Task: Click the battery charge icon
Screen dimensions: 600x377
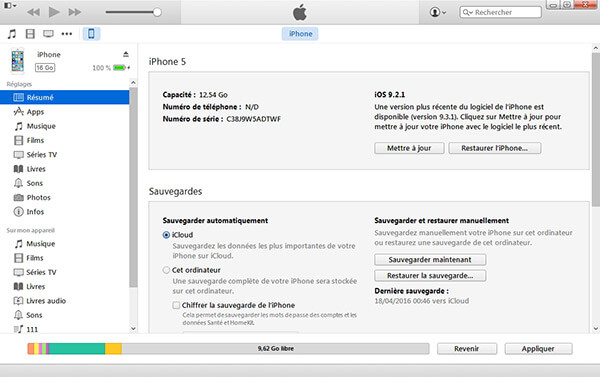Action: pyautogui.click(x=119, y=68)
